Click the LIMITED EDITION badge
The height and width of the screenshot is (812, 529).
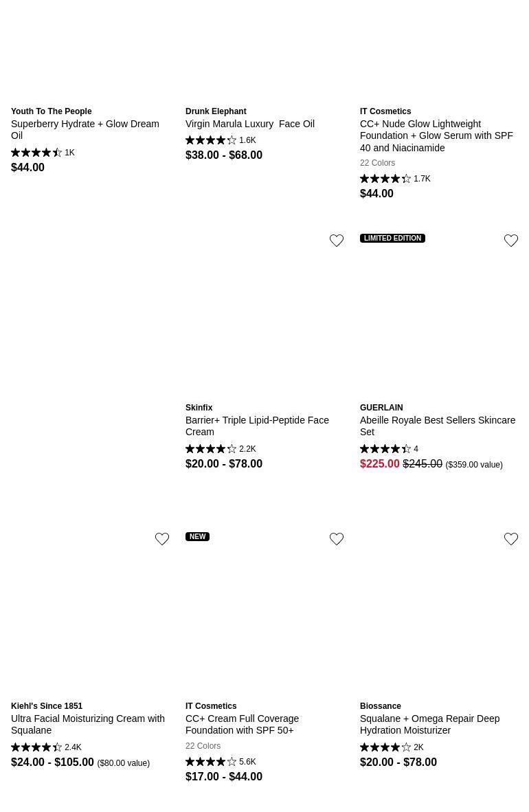[x=392, y=238]
